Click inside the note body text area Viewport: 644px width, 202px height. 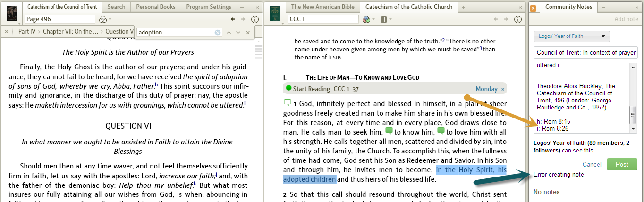(x=582, y=98)
